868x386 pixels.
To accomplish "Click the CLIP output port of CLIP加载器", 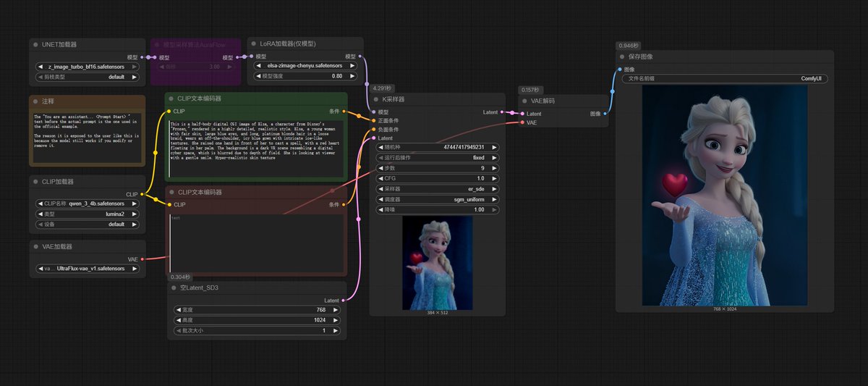I will 143,194.
